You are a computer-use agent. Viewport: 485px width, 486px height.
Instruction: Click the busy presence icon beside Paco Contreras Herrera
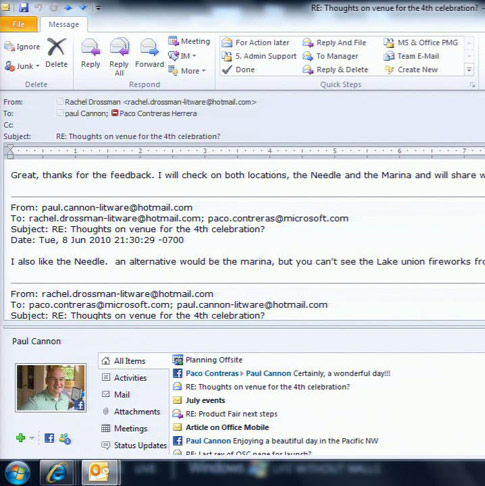point(115,113)
